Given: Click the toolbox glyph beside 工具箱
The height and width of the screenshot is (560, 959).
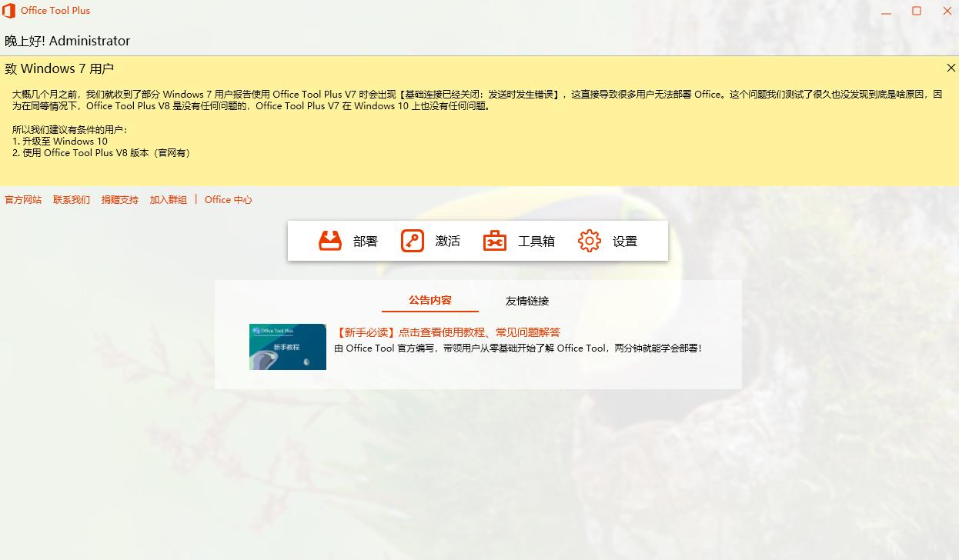Looking at the screenshot, I should point(494,240).
